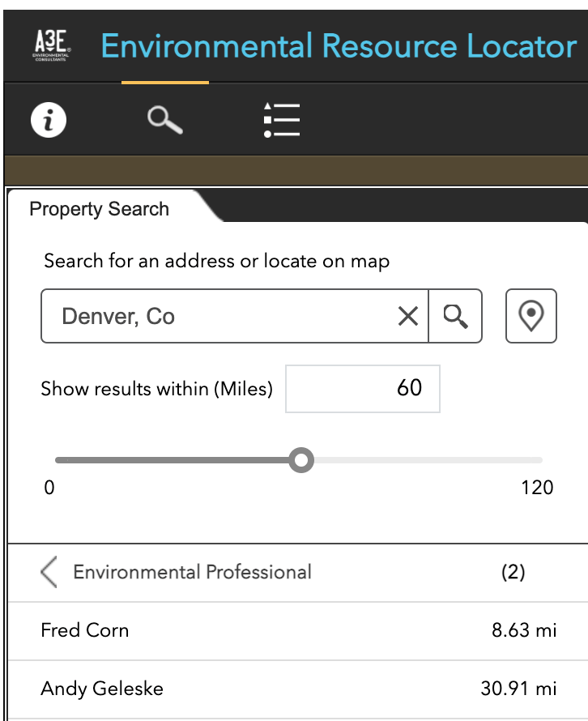The width and height of the screenshot is (588, 721).
Task: Activate locate on map pin button
Action: click(531, 316)
